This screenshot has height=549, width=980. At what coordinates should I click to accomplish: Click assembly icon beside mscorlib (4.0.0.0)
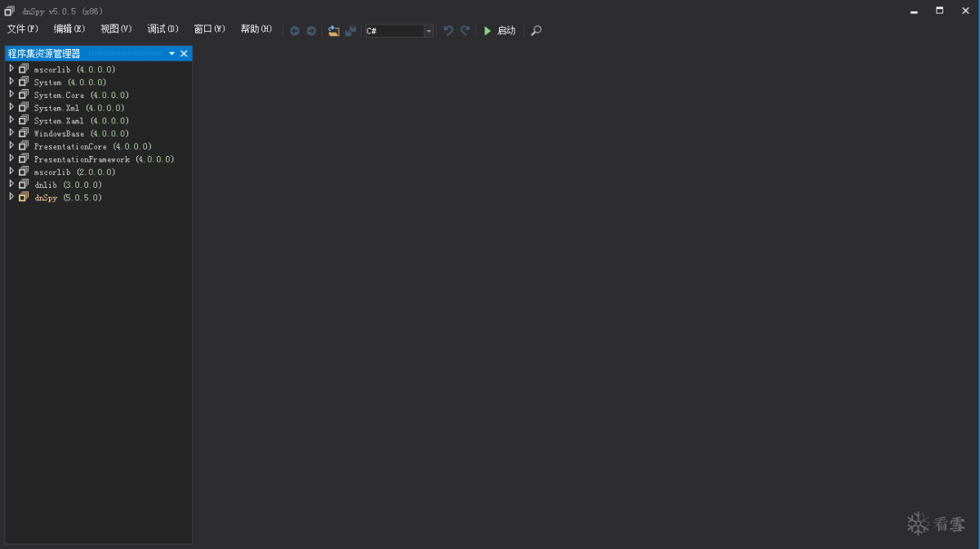(24, 69)
